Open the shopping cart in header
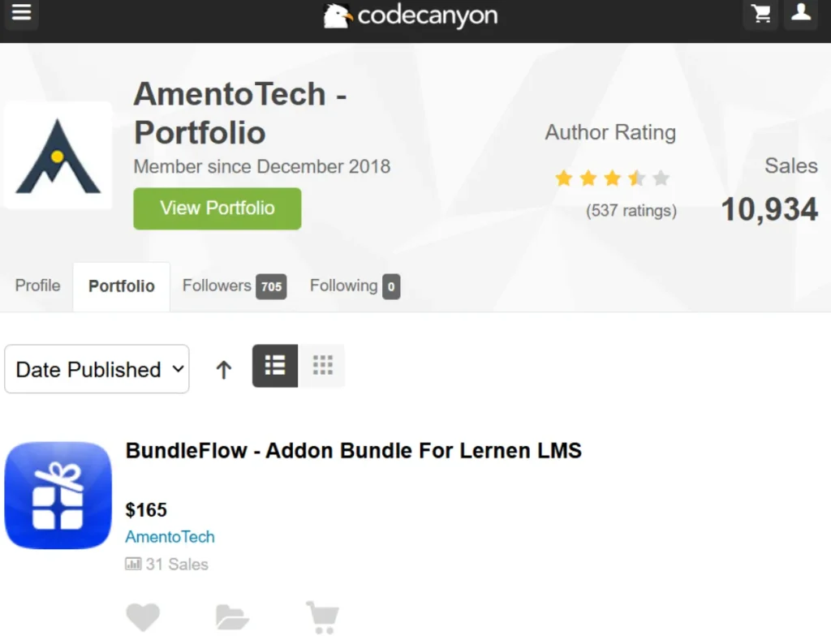This screenshot has height=644, width=831. click(761, 14)
